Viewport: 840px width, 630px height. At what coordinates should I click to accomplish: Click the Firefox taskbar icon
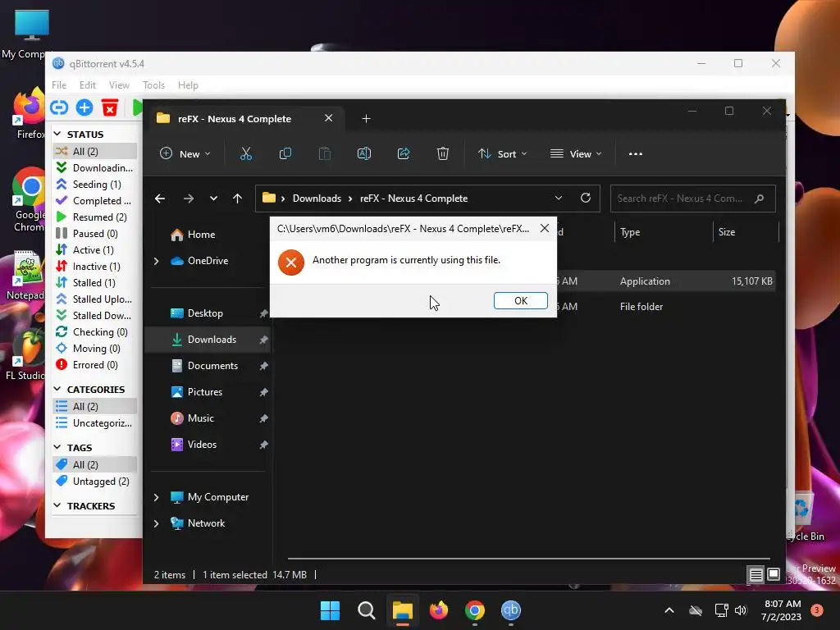tap(439, 610)
